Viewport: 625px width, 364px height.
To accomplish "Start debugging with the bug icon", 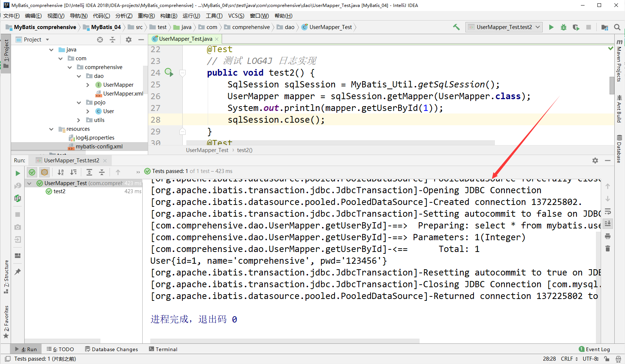I will coord(563,27).
